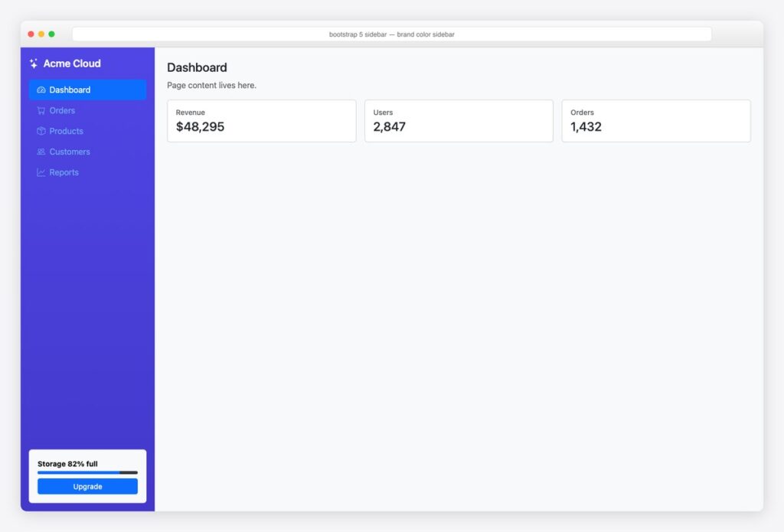
Task: Click the Reports chart icon
Action: [41, 172]
